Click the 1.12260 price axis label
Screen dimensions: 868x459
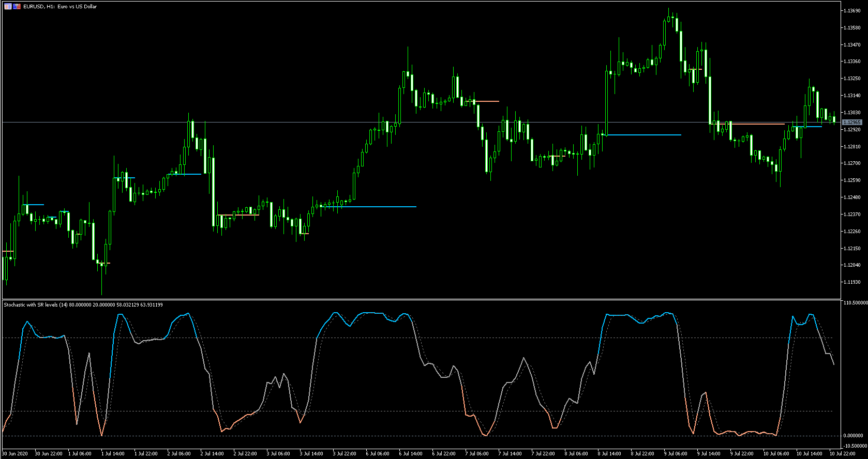pos(851,232)
